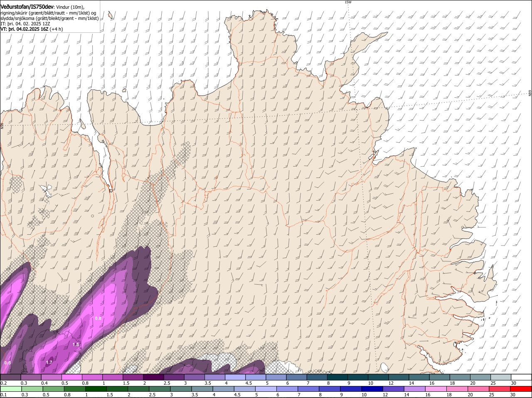Select the rain legend swatch between 18 and 20

pos(457,389)
